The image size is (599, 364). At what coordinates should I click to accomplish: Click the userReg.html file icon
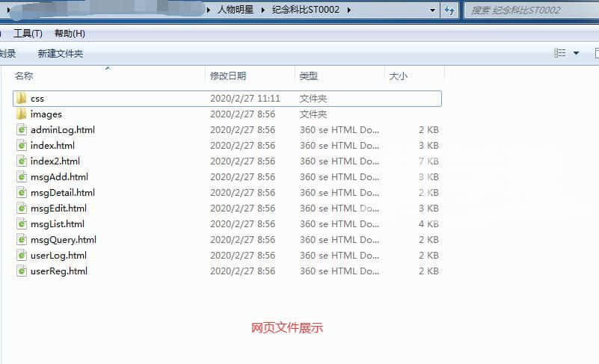click(22, 271)
